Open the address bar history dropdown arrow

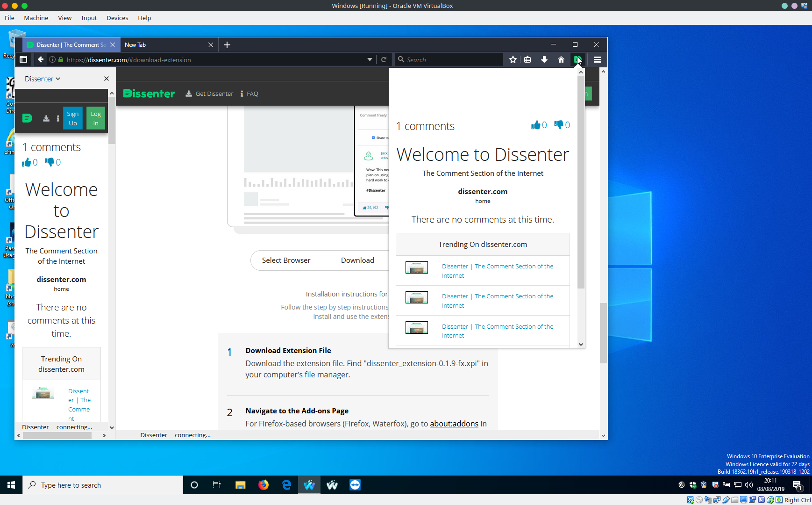(x=370, y=60)
